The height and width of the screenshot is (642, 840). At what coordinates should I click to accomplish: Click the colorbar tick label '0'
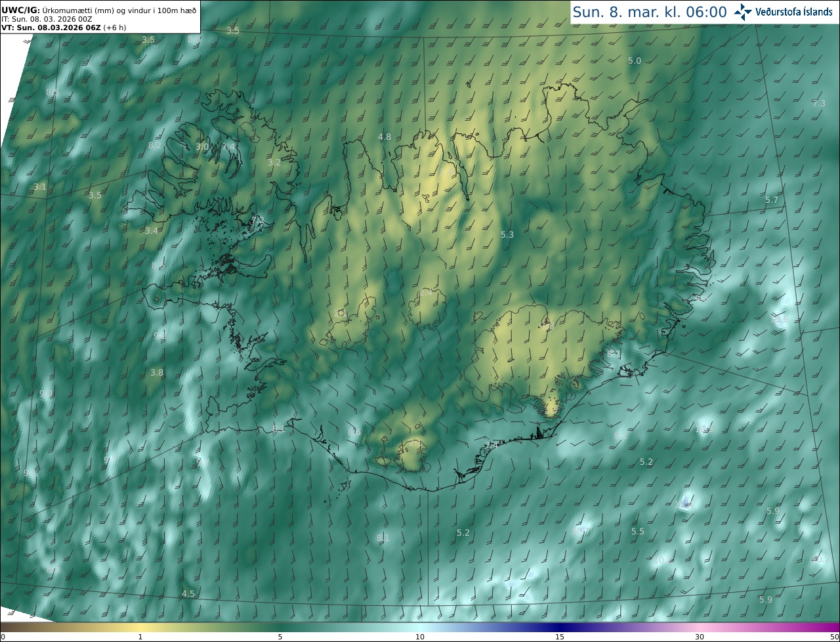pos(3,637)
